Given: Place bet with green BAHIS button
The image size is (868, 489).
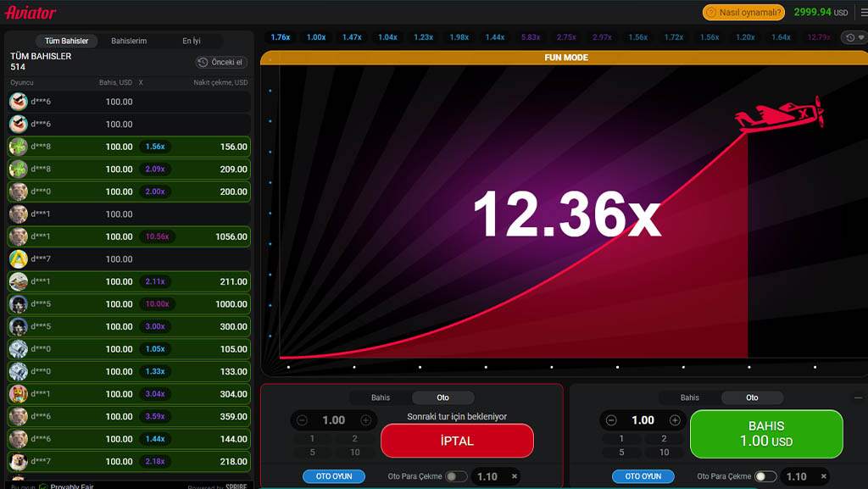Looking at the screenshot, I should point(766,434).
